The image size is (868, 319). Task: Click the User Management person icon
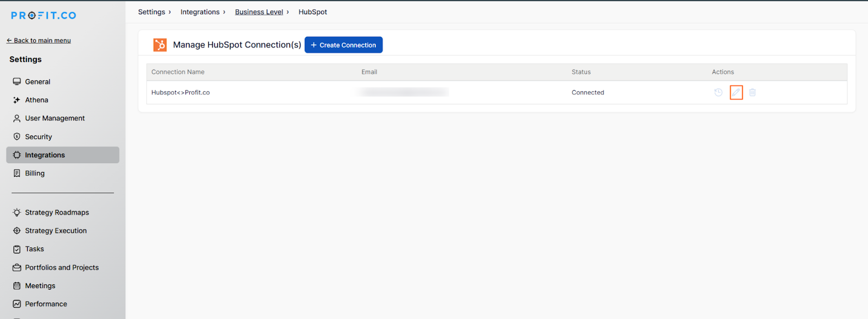[x=17, y=118]
